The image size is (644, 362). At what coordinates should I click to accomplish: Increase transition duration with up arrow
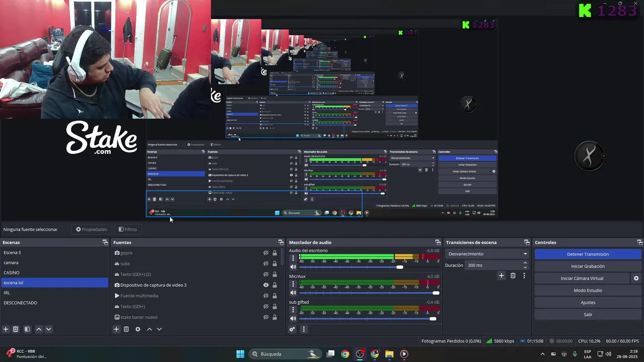click(525, 263)
